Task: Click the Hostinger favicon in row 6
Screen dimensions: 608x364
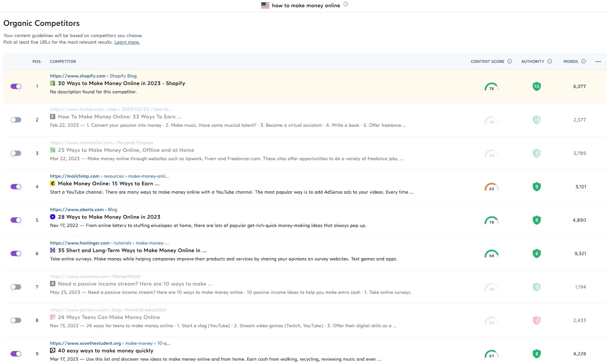Action: tap(53, 250)
